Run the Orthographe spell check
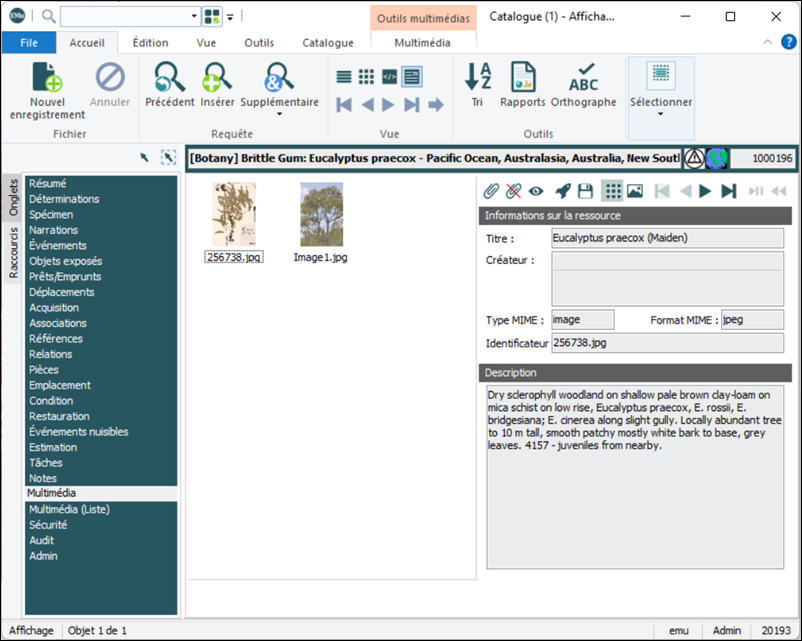802x641 pixels. click(584, 85)
